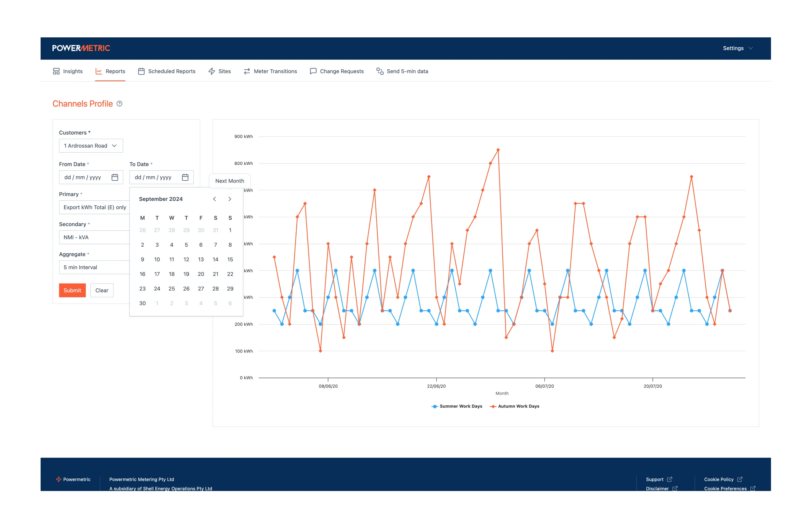
Task: Expand the Customers dropdown
Action: (x=91, y=146)
